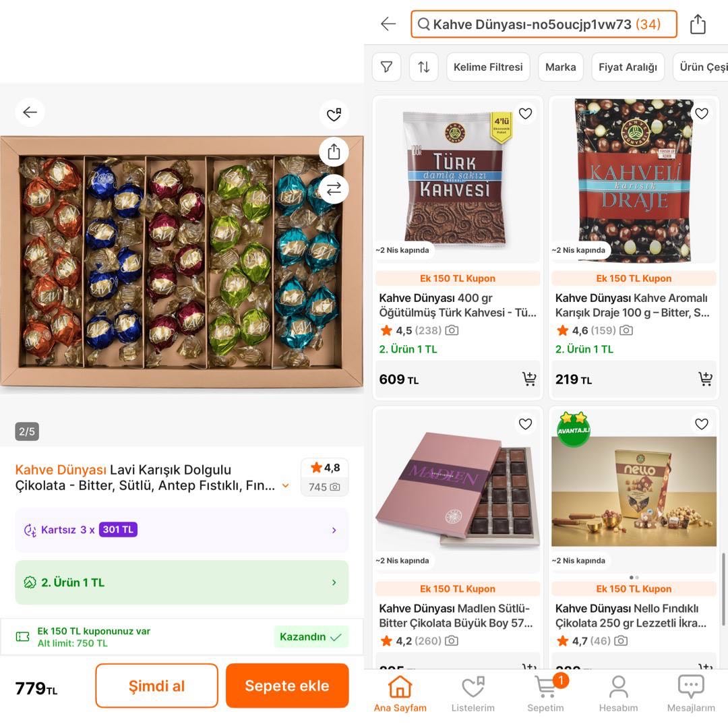
Task: Open the Sepetim cart tab
Action: pyautogui.click(x=546, y=693)
